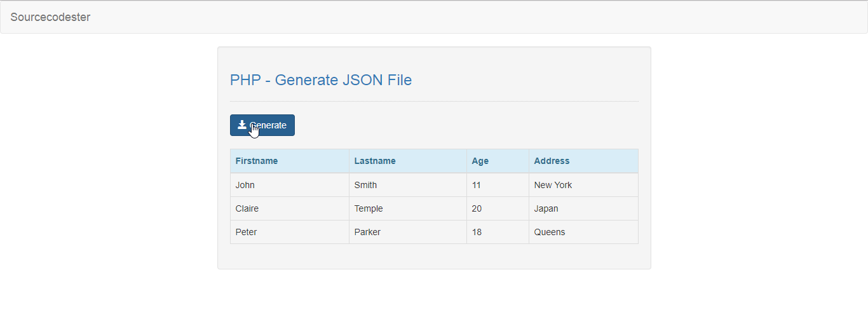Select the Firstname column header
Screen dimensions: 868x326
(x=290, y=161)
